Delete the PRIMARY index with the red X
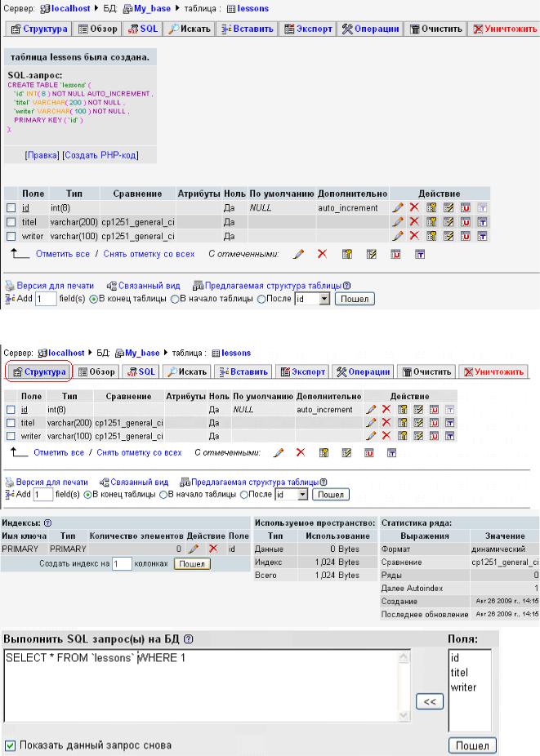 coord(213,549)
